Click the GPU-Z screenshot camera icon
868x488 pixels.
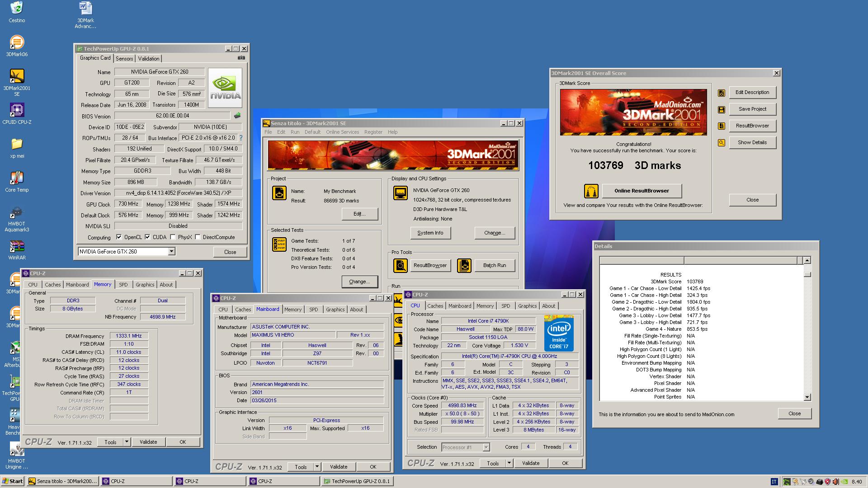[x=241, y=58]
